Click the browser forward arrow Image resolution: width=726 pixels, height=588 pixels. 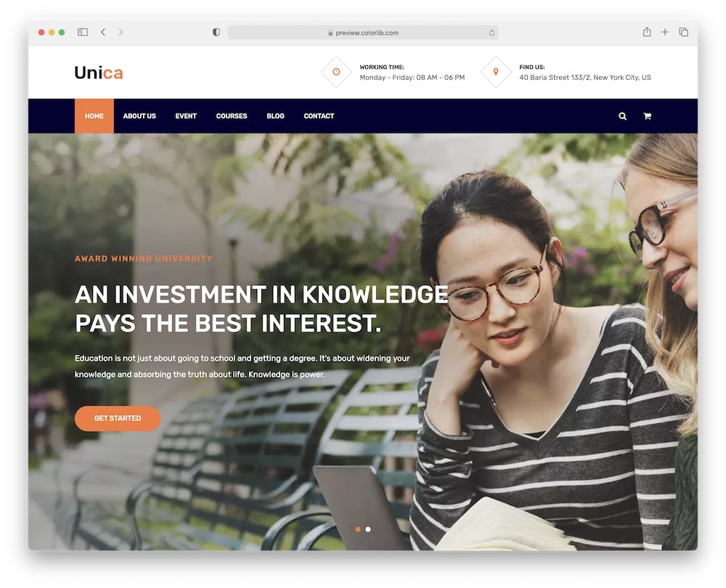121,32
